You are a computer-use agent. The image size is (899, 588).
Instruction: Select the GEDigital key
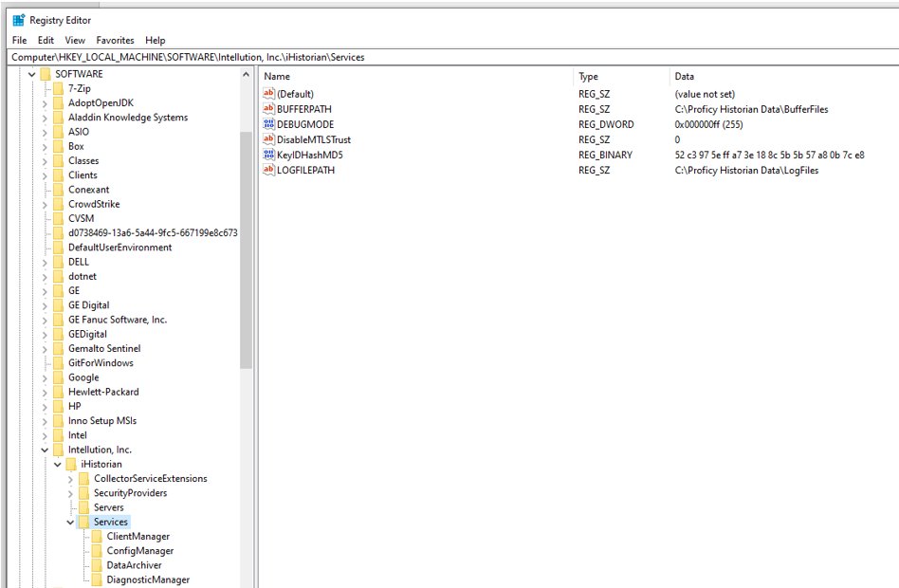click(x=88, y=335)
